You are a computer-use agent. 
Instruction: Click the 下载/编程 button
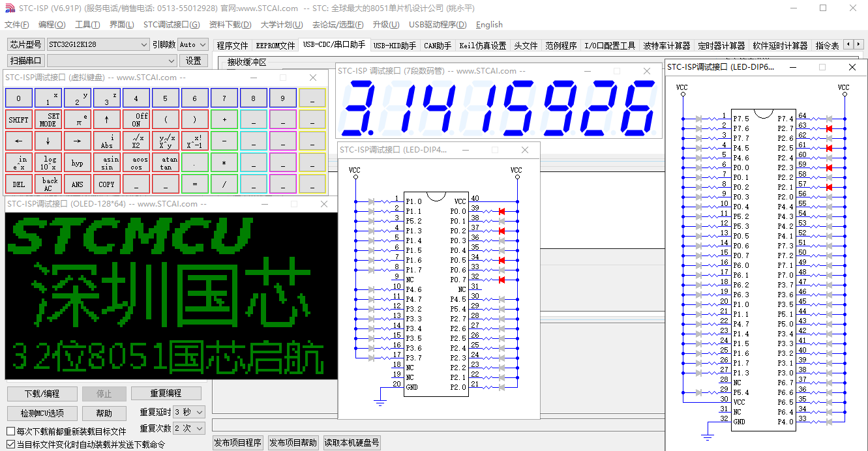click(42, 394)
